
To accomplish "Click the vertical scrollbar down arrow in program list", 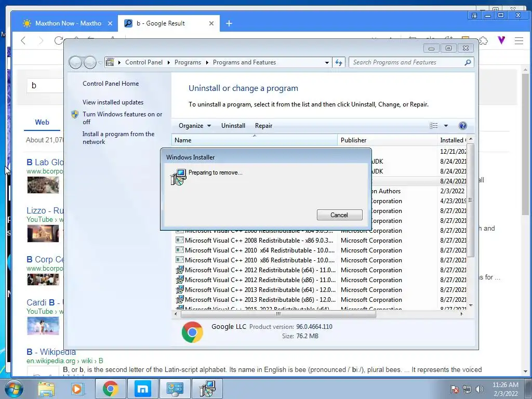I will pos(470,305).
